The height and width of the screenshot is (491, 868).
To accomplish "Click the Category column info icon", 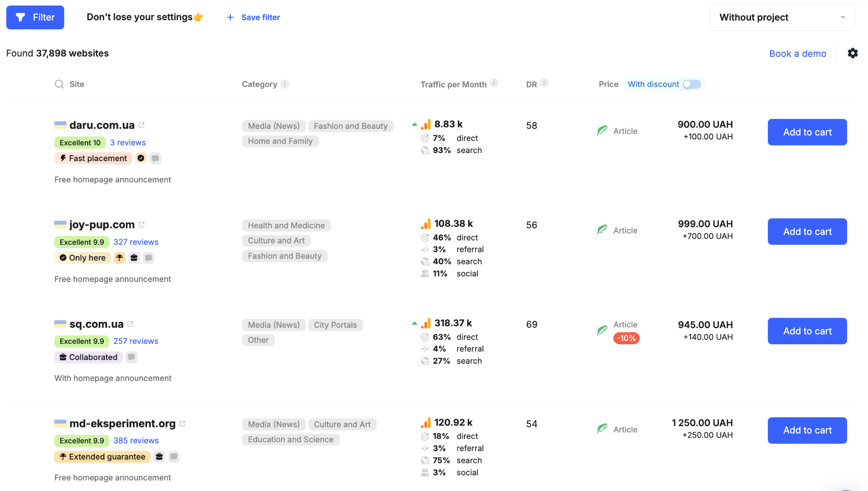I will (285, 84).
